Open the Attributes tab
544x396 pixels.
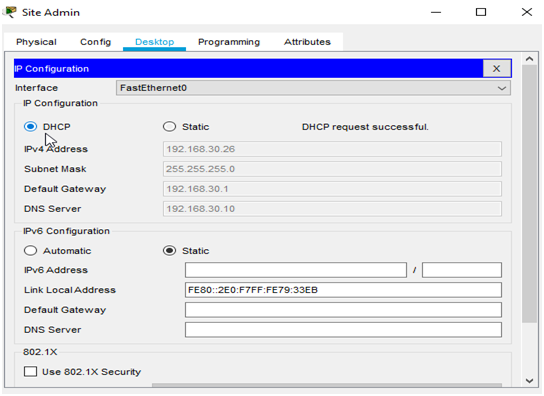pyautogui.click(x=307, y=42)
